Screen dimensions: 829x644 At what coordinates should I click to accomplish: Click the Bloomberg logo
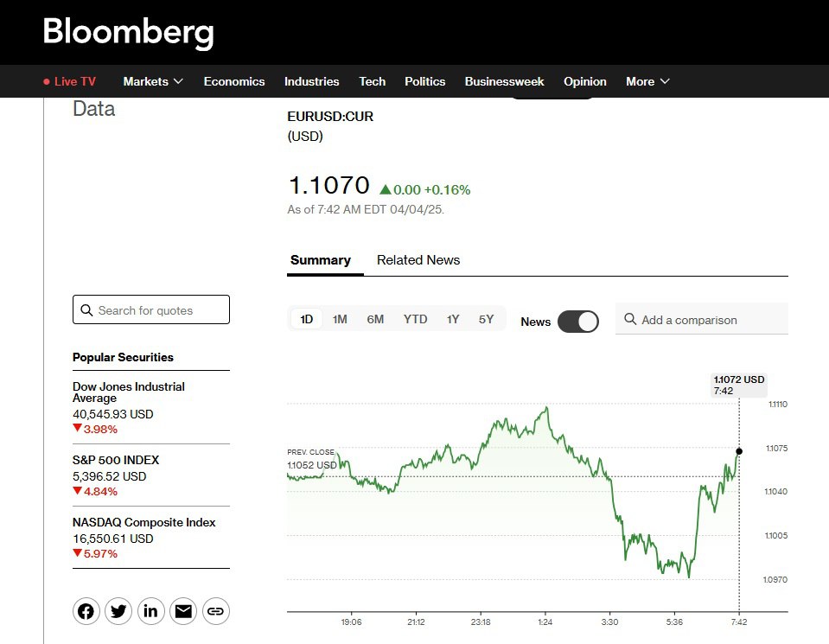coord(128,32)
